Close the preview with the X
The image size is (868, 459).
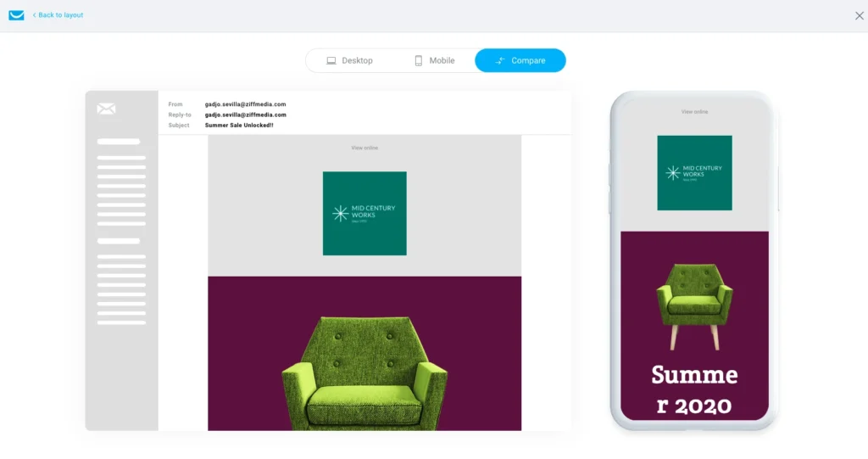pyautogui.click(x=860, y=15)
